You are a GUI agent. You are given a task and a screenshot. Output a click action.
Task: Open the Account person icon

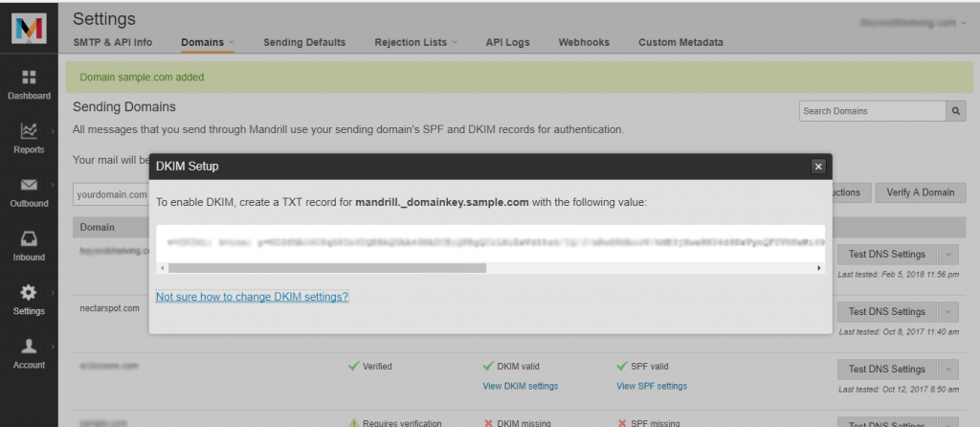coord(29,346)
